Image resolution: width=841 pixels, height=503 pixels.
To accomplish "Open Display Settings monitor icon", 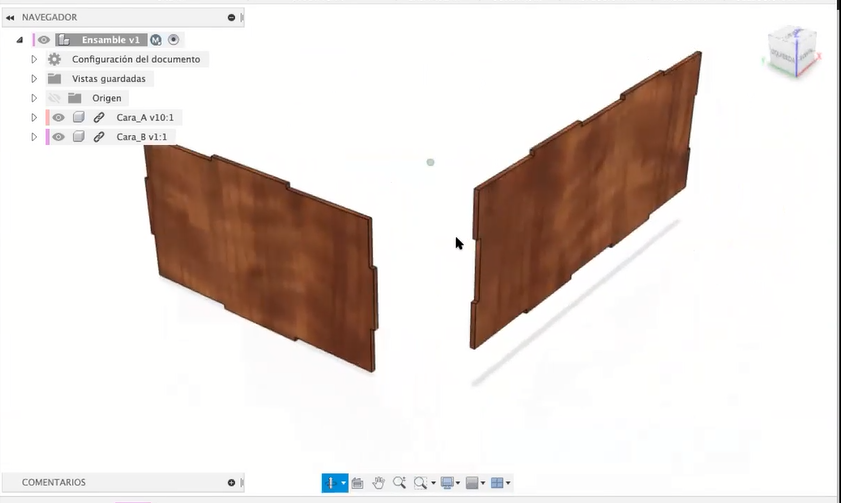I will tap(447, 483).
